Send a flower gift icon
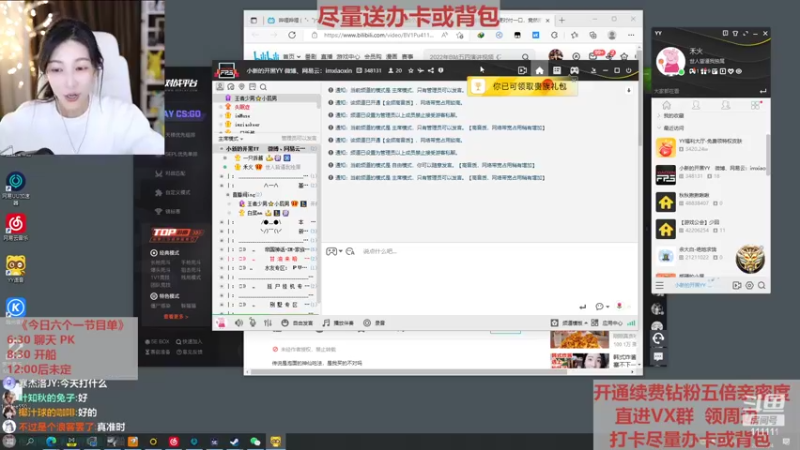The height and width of the screenshot is (450, 800). tap(619, 307)
